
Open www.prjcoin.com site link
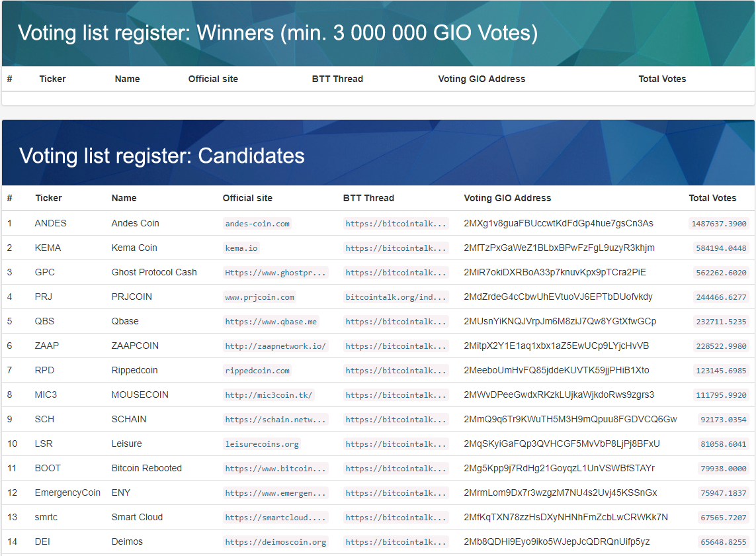(259, 297)
